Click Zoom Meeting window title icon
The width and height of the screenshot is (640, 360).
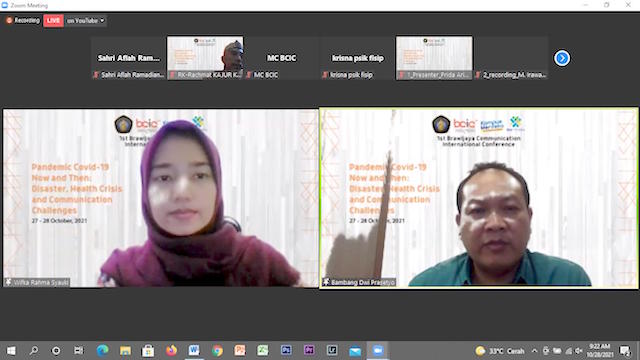4,5
